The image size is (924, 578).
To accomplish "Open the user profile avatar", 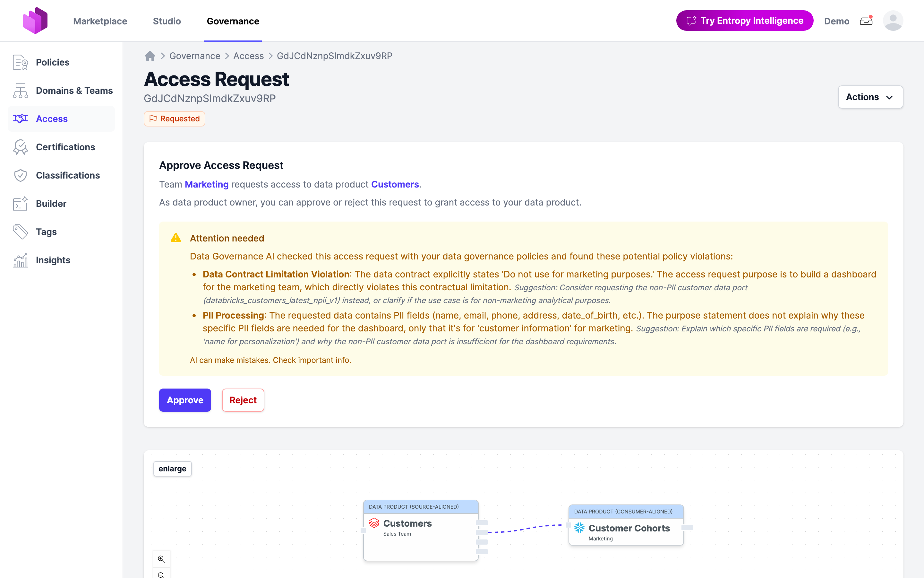I will coord(893,21).
